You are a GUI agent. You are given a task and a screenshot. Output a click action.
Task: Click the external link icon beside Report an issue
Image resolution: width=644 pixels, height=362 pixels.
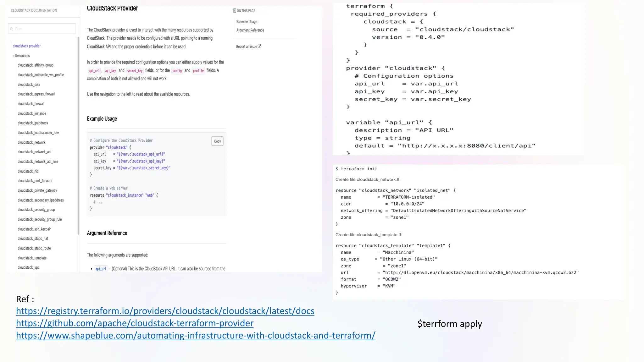click(259, 47)
